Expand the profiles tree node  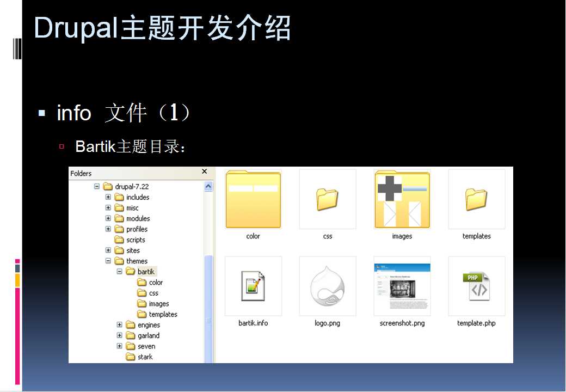click(108, 229)
